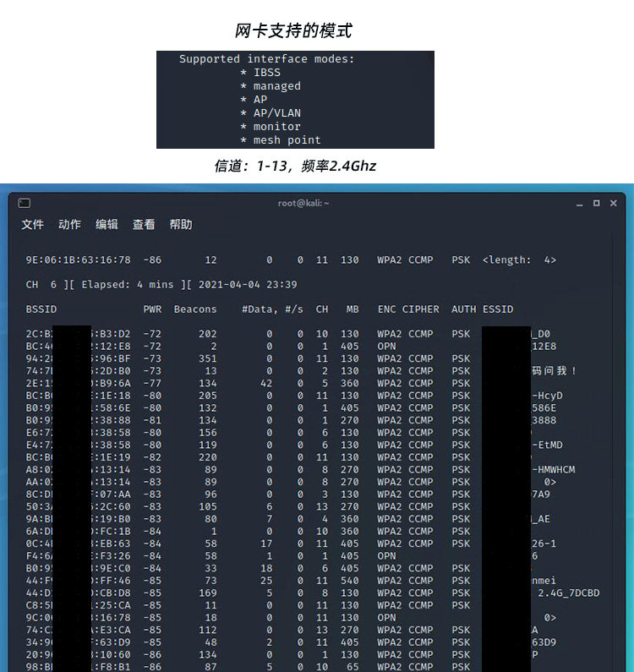Click Beacons value 202
The width and height of the screenshot is (634, 672).
coord(207,334)
